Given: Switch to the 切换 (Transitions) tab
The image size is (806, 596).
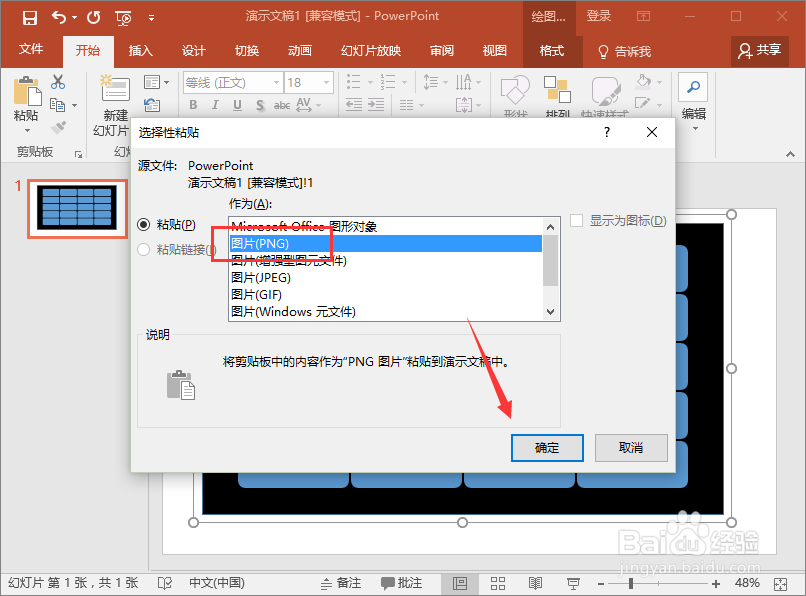Looking at the screenshot, I should pyautogui.click(x=247, y=50).
